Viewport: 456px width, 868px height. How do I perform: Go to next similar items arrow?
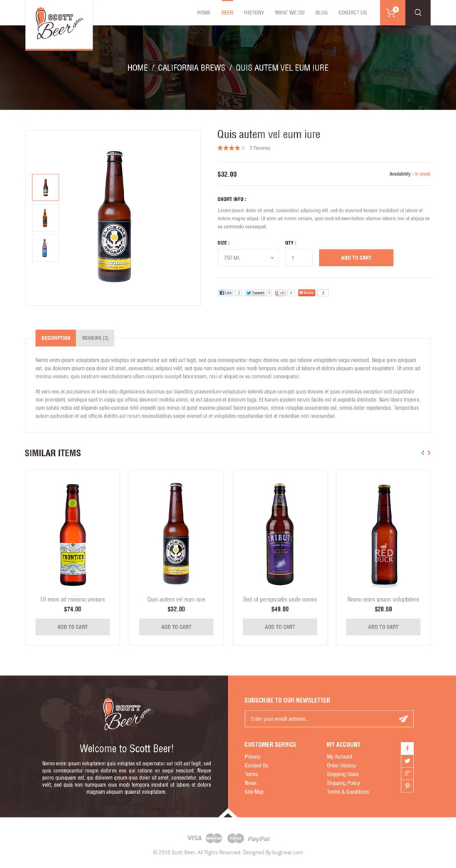tap(429, 453)
